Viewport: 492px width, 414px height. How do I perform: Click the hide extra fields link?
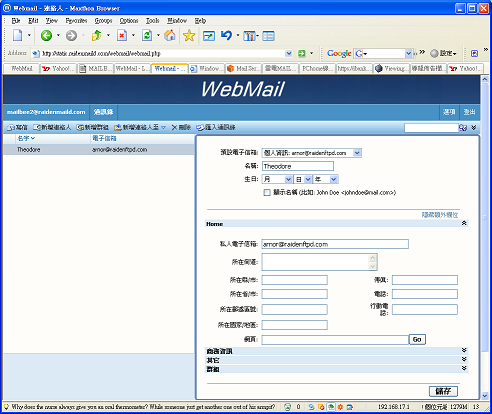[440, 215]
